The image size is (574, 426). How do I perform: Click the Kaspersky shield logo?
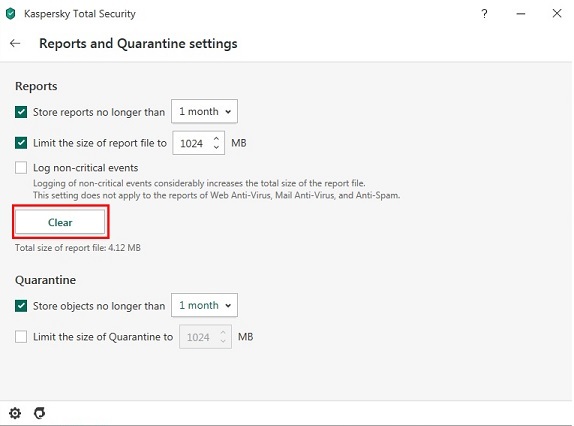coord(11,14)
